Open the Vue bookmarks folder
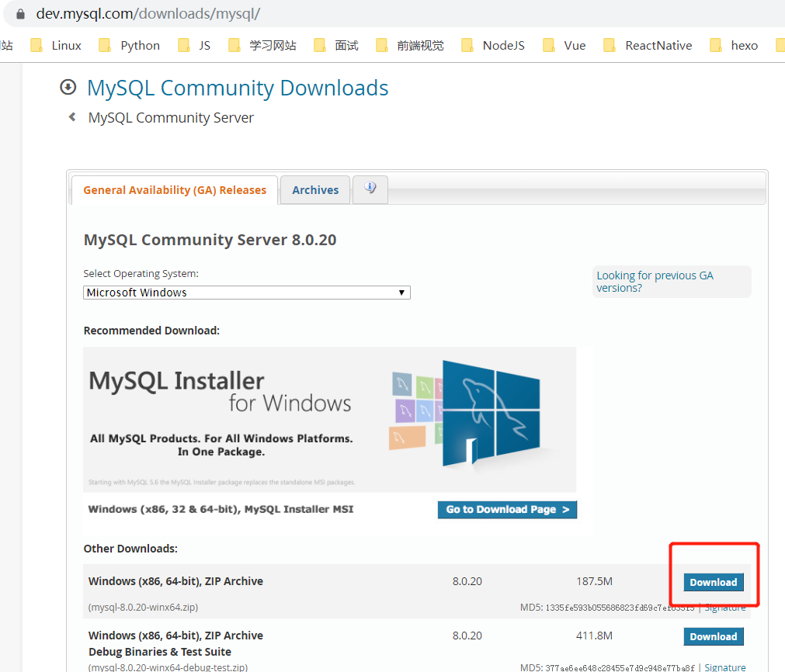This screenshot has height=672, width=785. coord(564,46)
